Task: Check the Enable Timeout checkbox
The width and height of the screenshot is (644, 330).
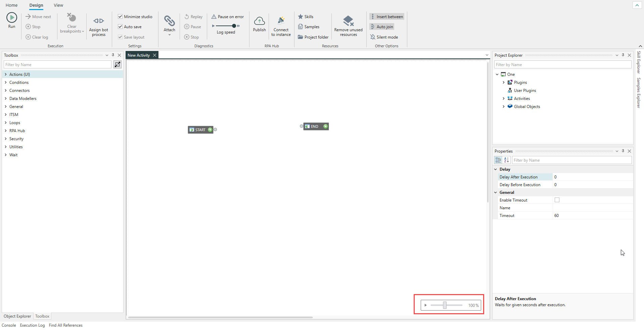Action: point(557,200)
